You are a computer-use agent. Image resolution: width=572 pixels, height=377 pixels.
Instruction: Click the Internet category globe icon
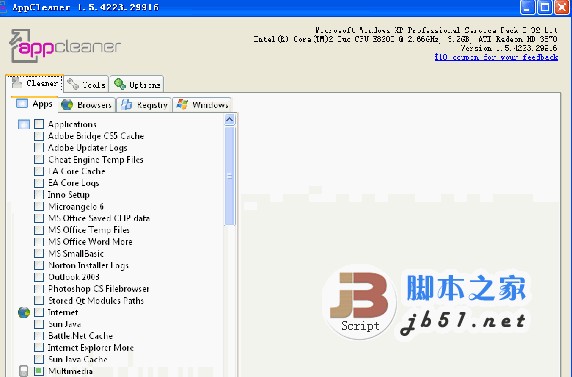24,312
